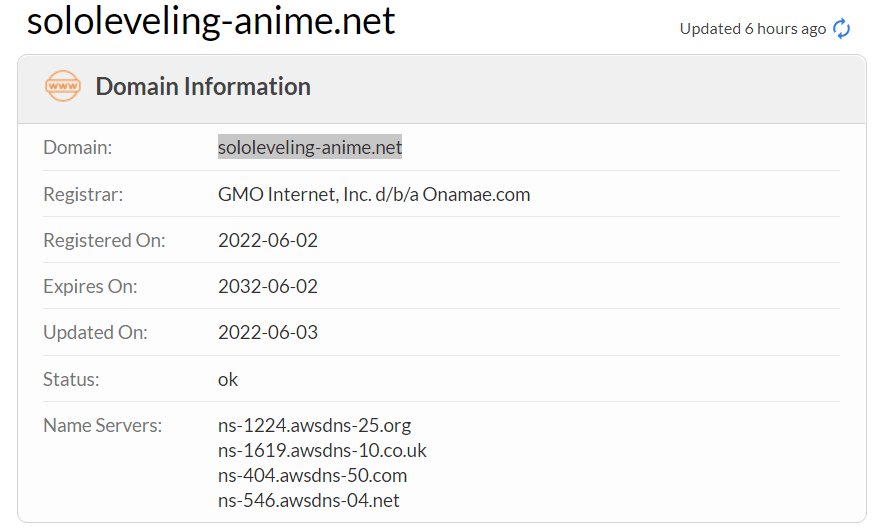Click the Domain Information heading
Viewport: 874px width, 529px height.
[x=203, y=86]
